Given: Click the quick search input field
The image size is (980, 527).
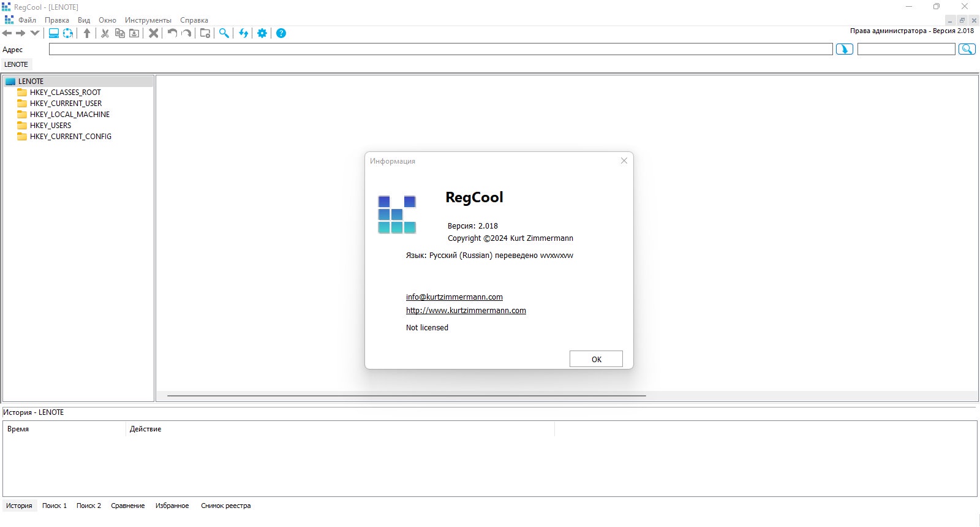Looking at the screenshot, I should click(907, 49).
